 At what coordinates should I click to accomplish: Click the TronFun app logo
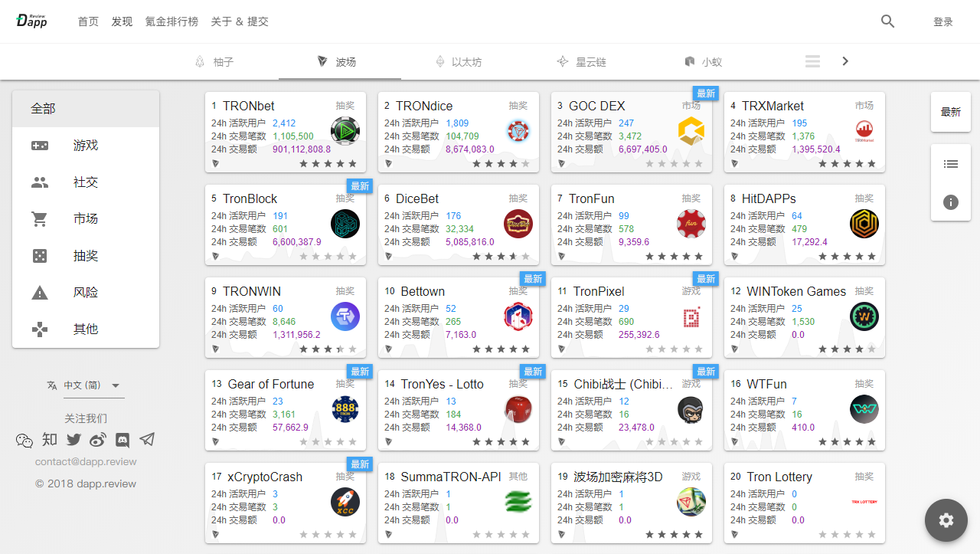691,224
